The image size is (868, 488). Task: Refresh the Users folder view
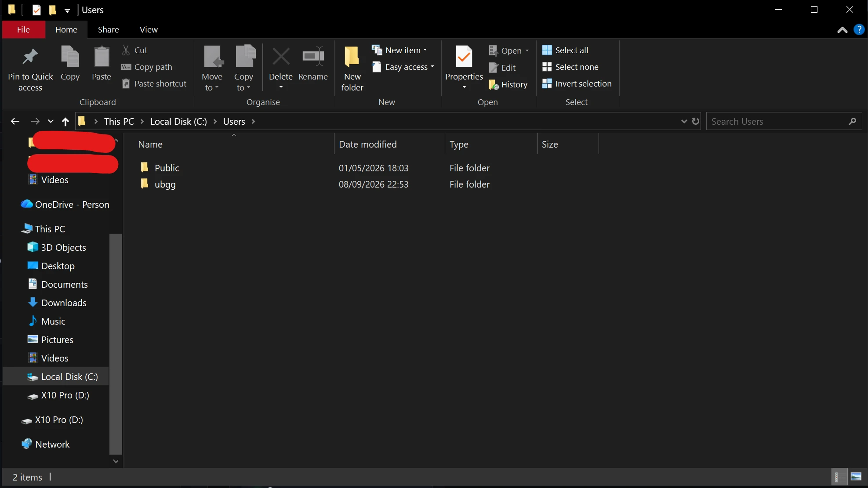pos(695,121)
